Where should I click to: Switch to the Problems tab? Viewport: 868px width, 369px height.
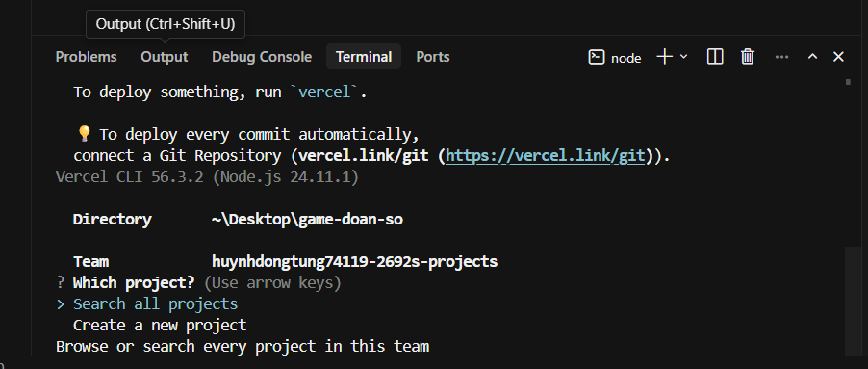coord(86,57)
